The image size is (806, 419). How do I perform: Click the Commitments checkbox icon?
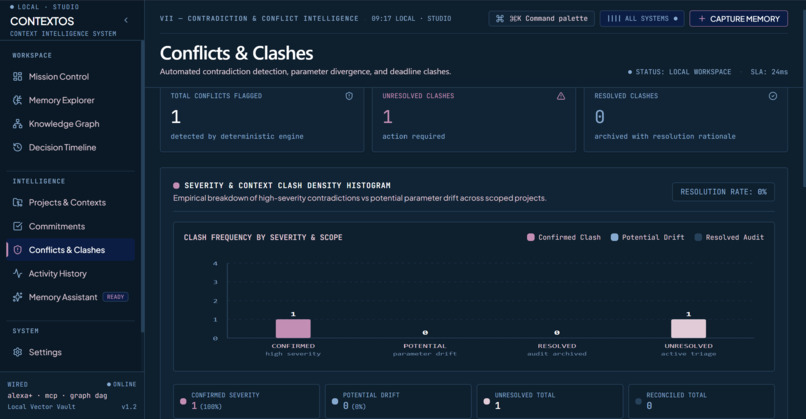coord(17,226)
